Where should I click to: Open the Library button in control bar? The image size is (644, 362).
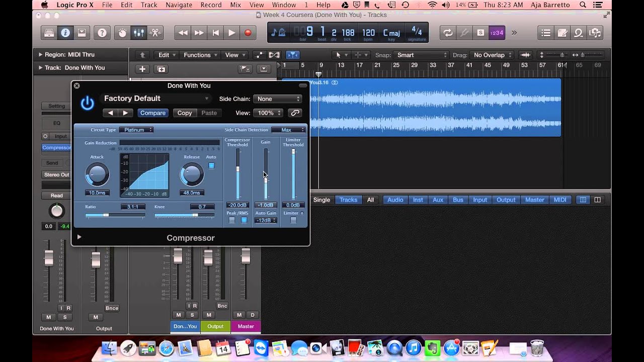[49, 33]
